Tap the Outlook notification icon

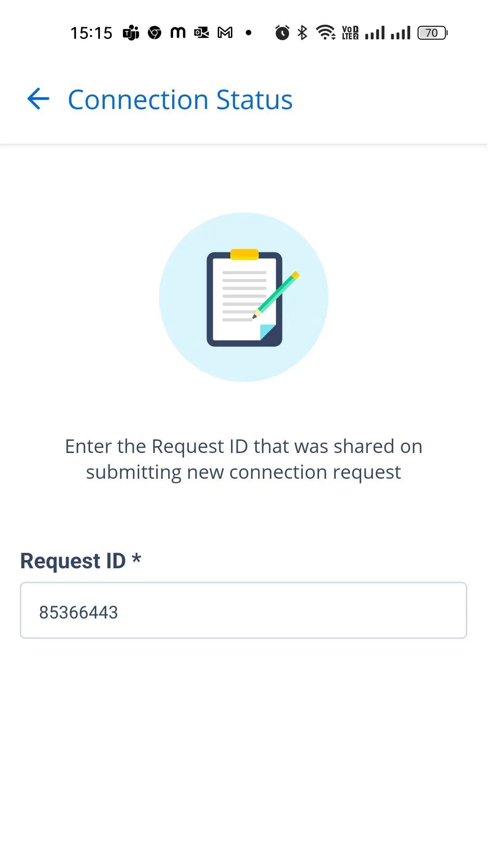point(202,33)
